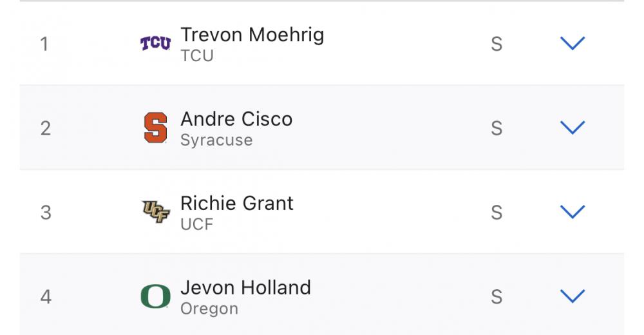Click the TCU school text under Trevon Moehrig

[196, 55]
